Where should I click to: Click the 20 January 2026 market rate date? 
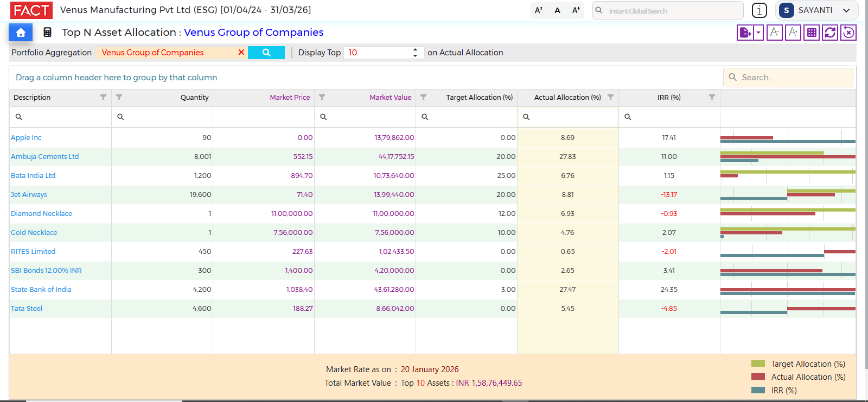click(x=430, y=369)
